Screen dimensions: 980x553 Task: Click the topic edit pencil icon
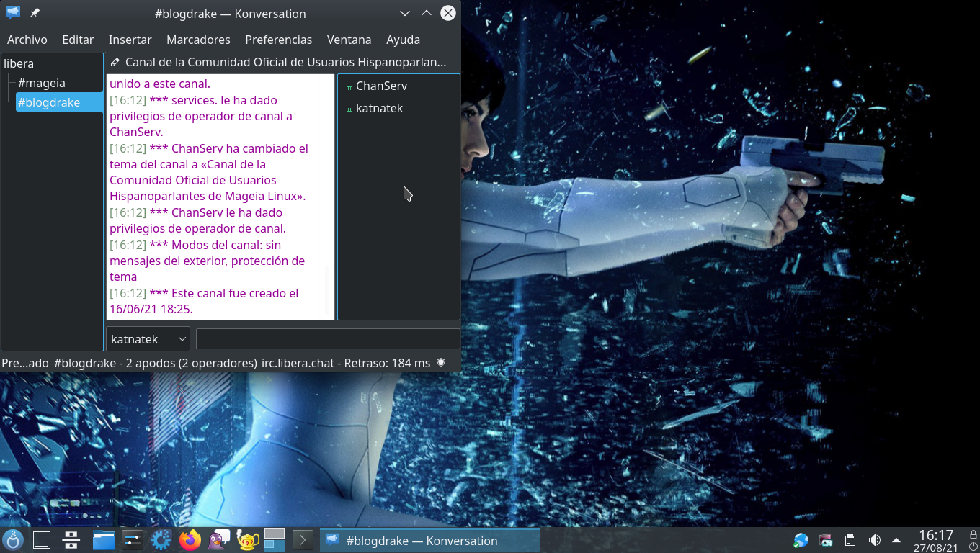tap(115, 63)
